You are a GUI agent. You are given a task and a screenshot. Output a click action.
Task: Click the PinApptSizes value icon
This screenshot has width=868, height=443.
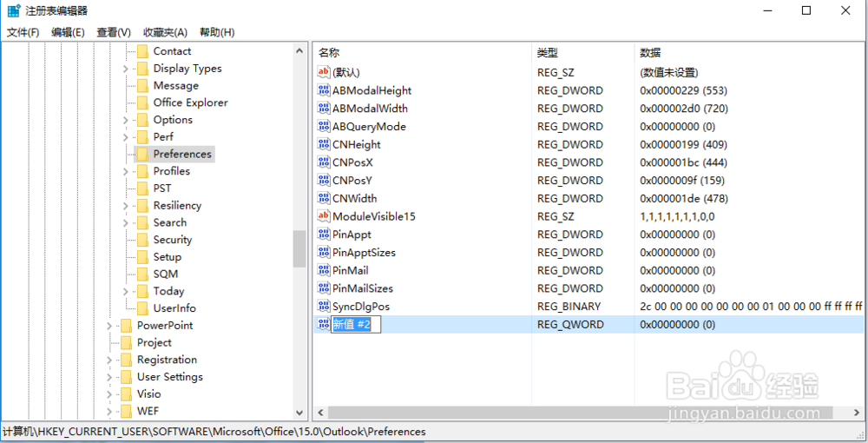(324, 252)
